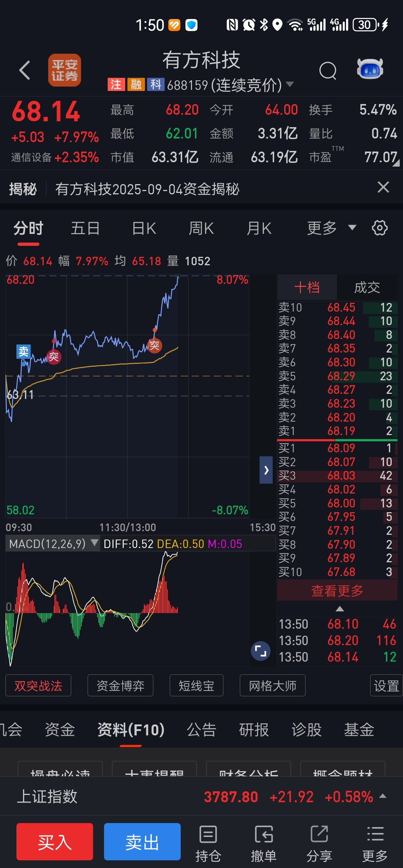This screenshot has height=868, width=403.
Task: Open indicator 设置 button
Action: (387, 686)
